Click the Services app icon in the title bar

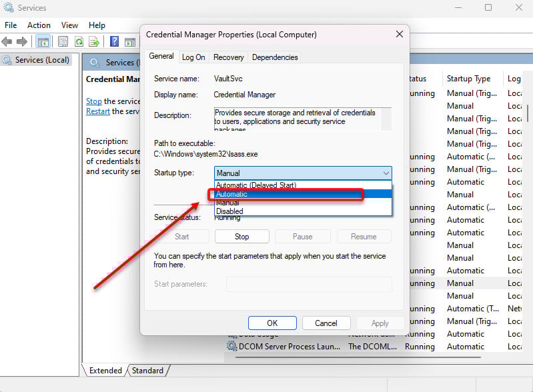click(8, 7)
